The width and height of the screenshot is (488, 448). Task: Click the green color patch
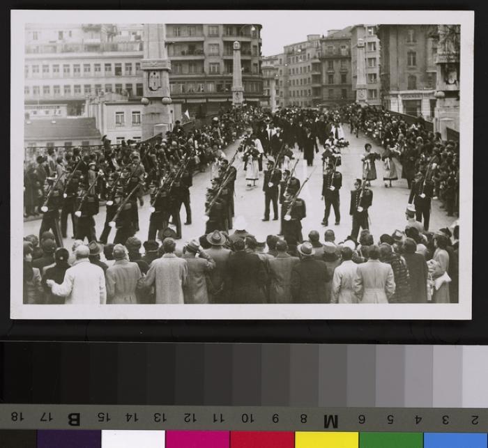(391, 439)
